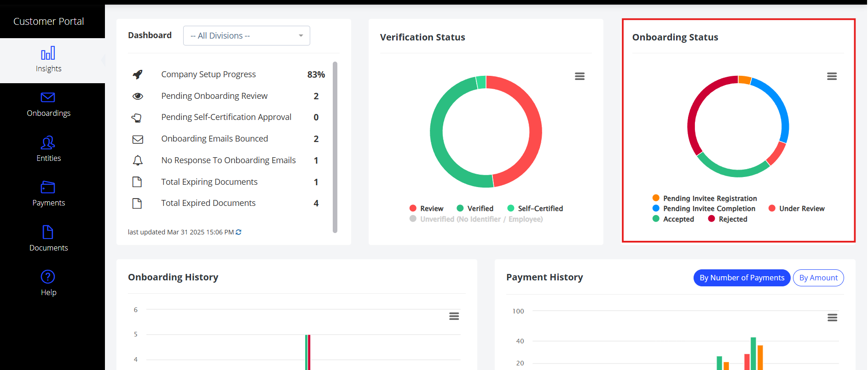Click the Dashboard panel vertical scrollbar

click(x=335, y=147)
